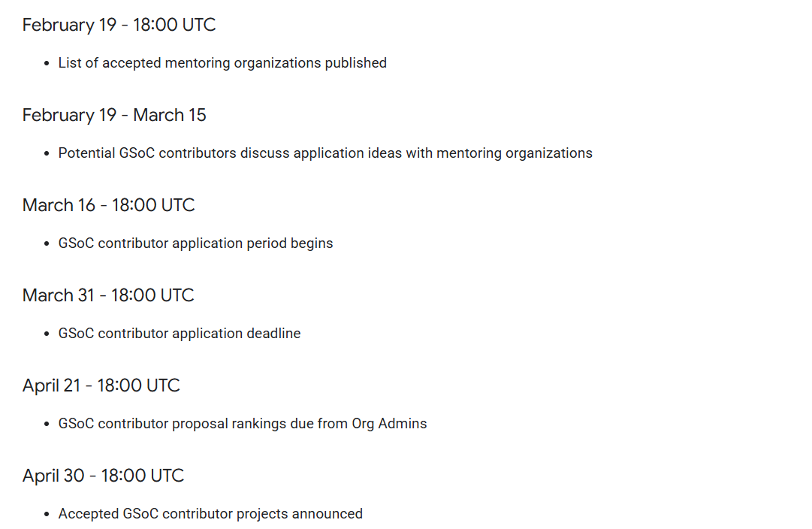
Task: Click the "March 16 - 18:00 UTC" heading
Action: click(x=108, y=205)
